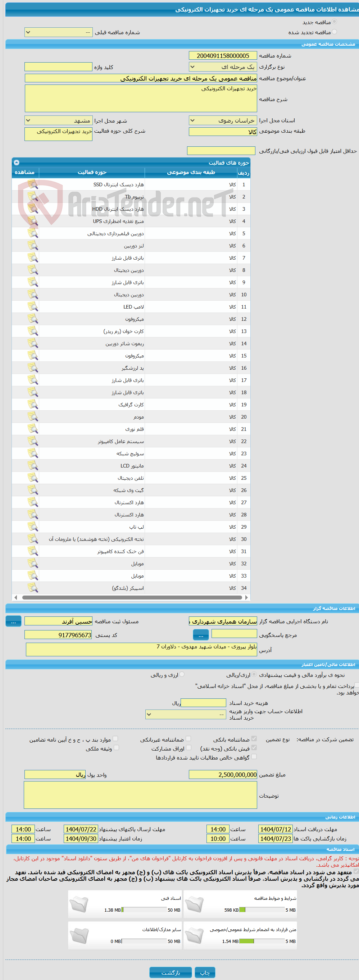Click the contract text 5 MB usage bar
The image size is (359, 980).
[x=262, y=941]
